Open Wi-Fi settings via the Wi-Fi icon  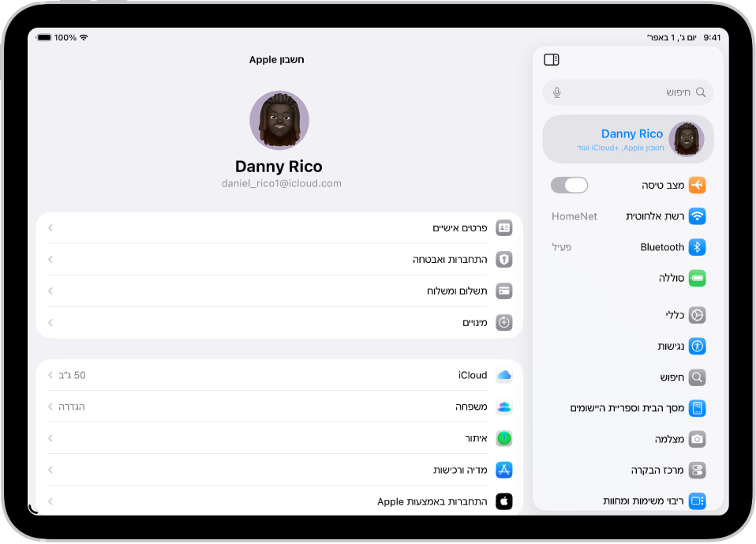(698, 216)
